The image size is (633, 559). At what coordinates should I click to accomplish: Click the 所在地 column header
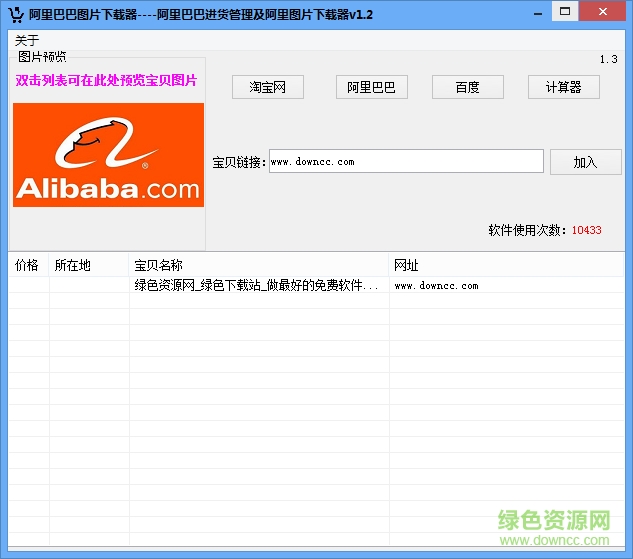[72, 265]
